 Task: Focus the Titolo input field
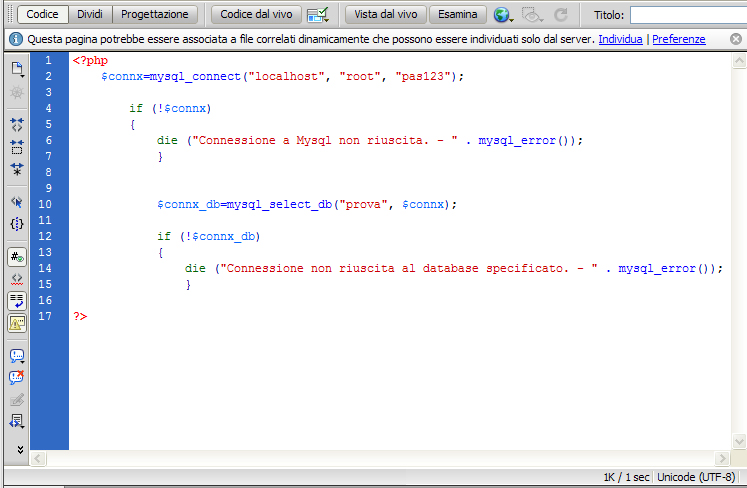688,15
